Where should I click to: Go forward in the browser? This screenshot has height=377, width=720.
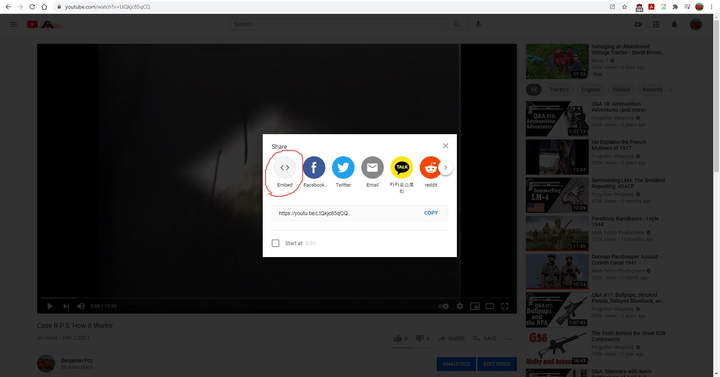pyautogui.click(x=20, y=7)
